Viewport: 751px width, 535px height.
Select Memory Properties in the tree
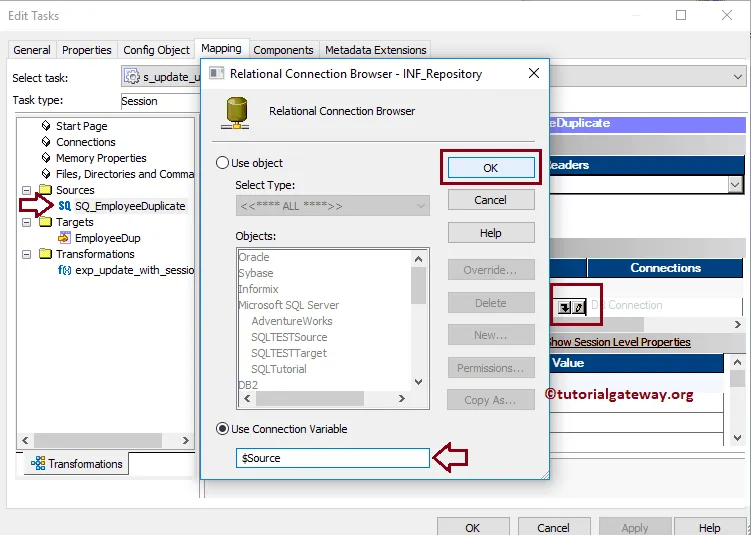[x=101, y=158]
